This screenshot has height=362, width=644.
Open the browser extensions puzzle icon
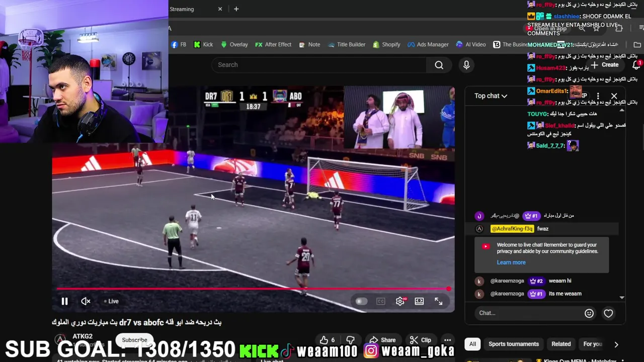pyautogui.click(x=619, y=29)
